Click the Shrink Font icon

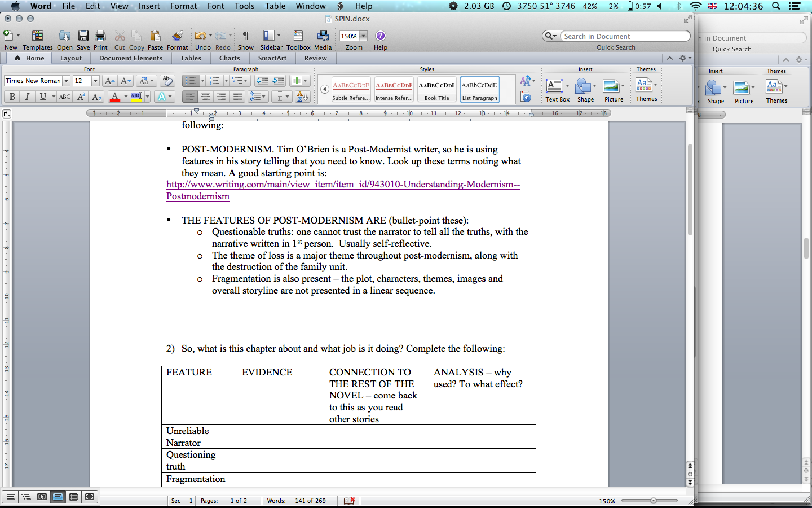(x=126, y=81)
